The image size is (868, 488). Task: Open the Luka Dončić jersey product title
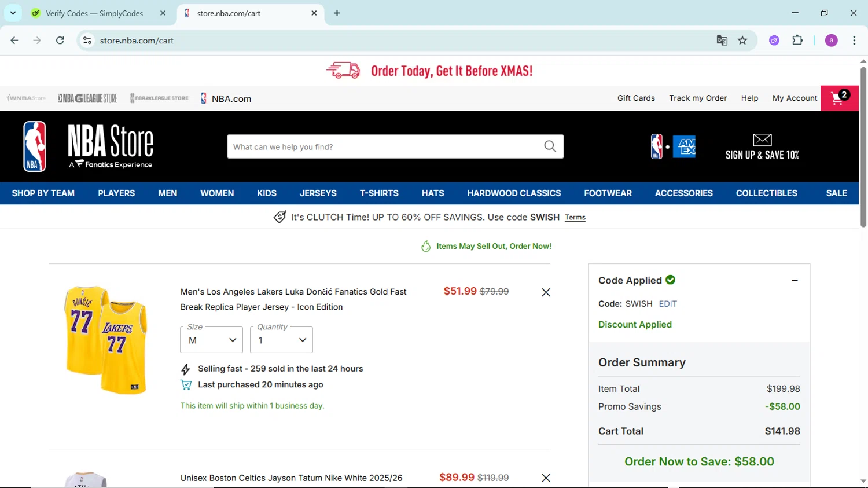point(293,299)
